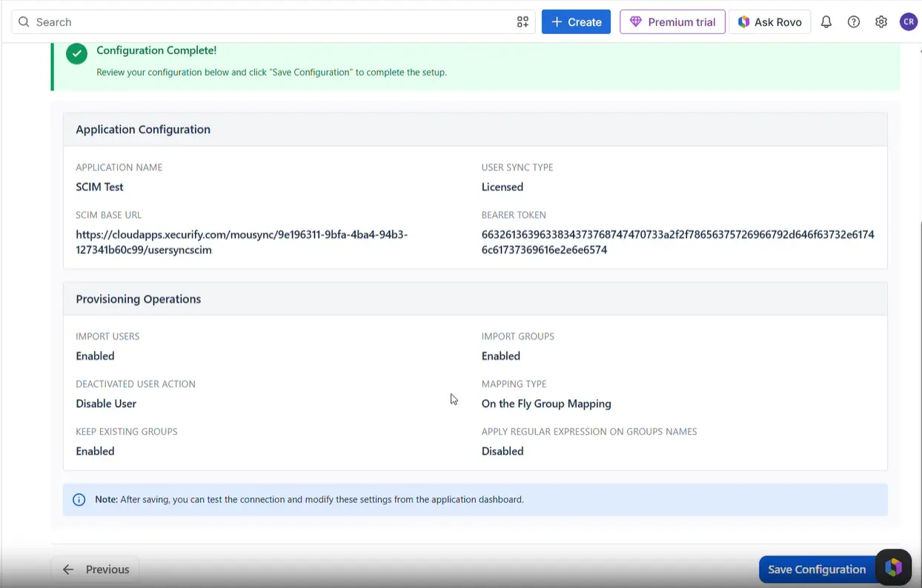Image resolution: width=922 pixels, height=588 pixels.
Task: Click the Disable User value
Action: [x=106, y=404]
